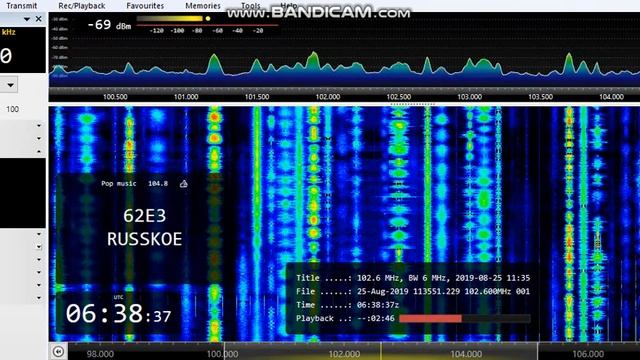The image size is (640, 360).
Task: Click the -120 mark on the signal meter scale
Action: 156,31
